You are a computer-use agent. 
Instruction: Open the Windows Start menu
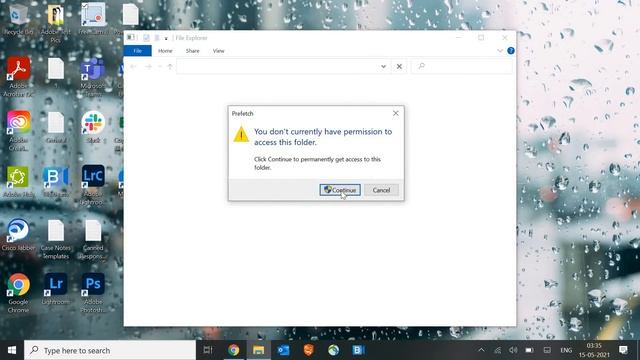(12, 350)
